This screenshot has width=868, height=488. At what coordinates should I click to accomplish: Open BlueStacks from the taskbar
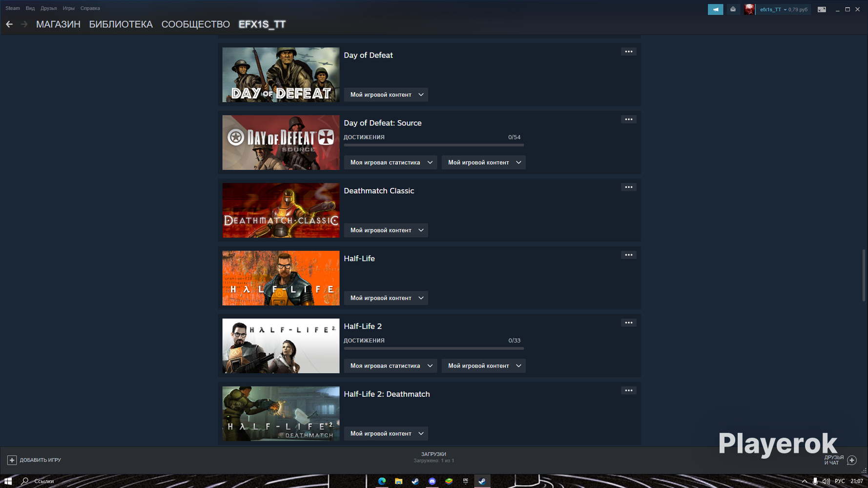[x=449, y=481]
